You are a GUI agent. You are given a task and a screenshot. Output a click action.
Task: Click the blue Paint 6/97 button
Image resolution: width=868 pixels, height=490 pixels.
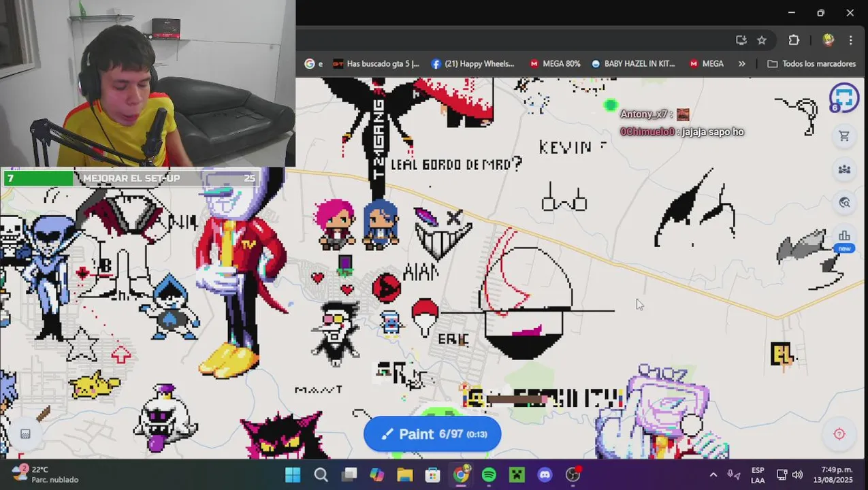point(432,434)
